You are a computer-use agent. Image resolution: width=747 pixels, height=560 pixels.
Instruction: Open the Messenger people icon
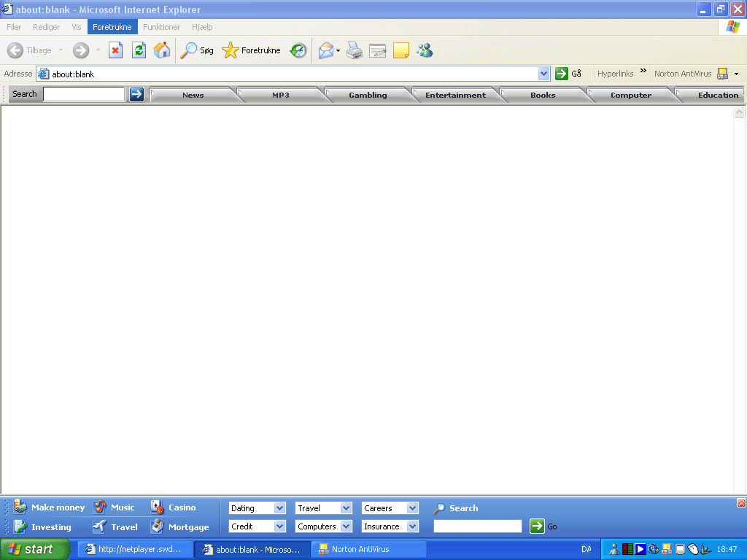(425, 50)
